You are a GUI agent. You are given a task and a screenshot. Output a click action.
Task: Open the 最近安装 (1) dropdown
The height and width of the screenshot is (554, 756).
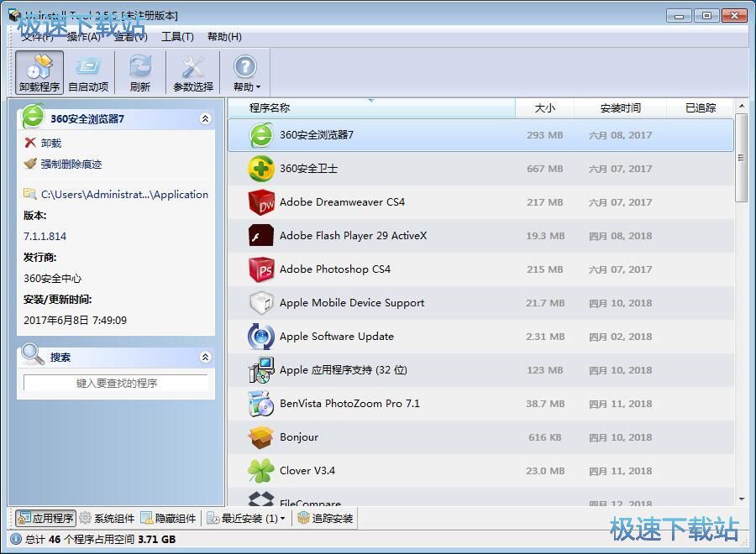246,519
